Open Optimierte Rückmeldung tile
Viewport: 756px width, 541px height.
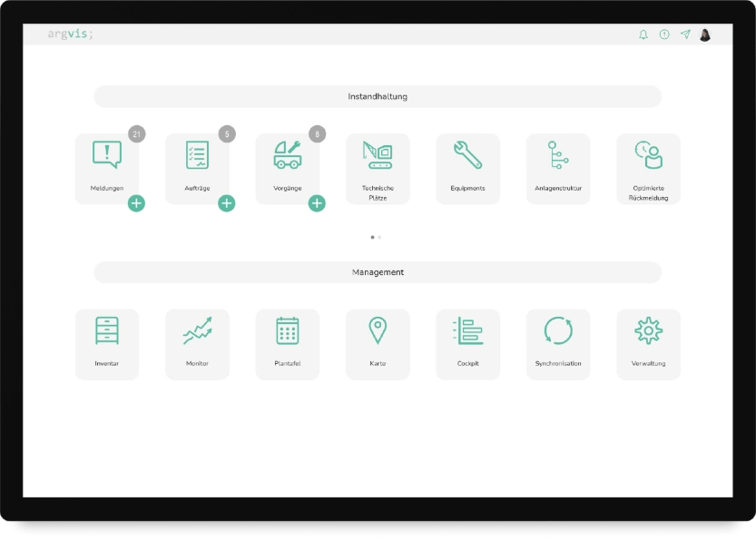pos(649,169)
